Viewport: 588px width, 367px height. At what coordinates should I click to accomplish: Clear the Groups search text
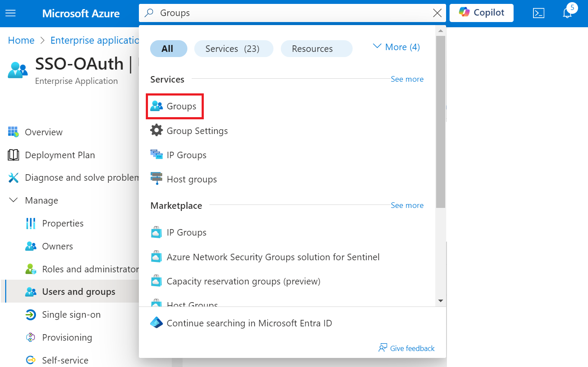coord(437,13)
